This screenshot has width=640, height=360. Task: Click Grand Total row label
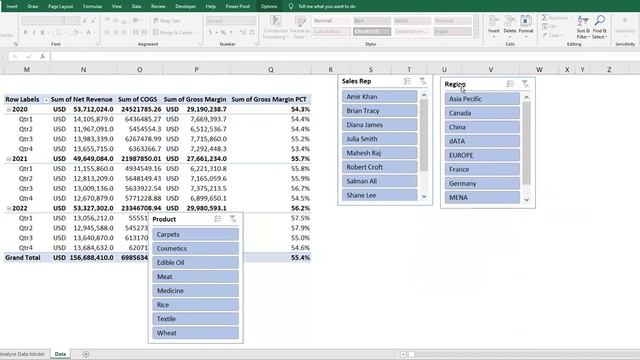(23, 258)
